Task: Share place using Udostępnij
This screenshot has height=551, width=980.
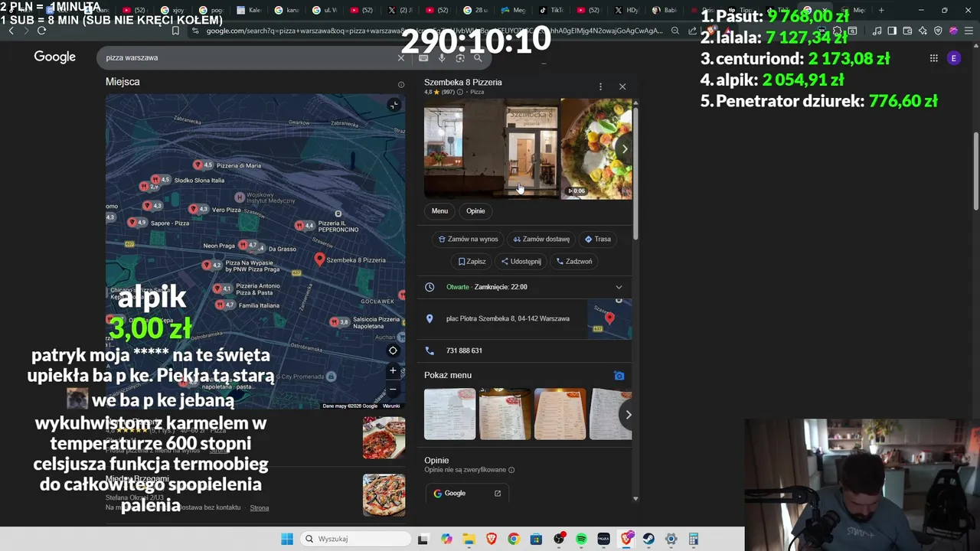Action: pyautogui.click(x=521, y=261)
